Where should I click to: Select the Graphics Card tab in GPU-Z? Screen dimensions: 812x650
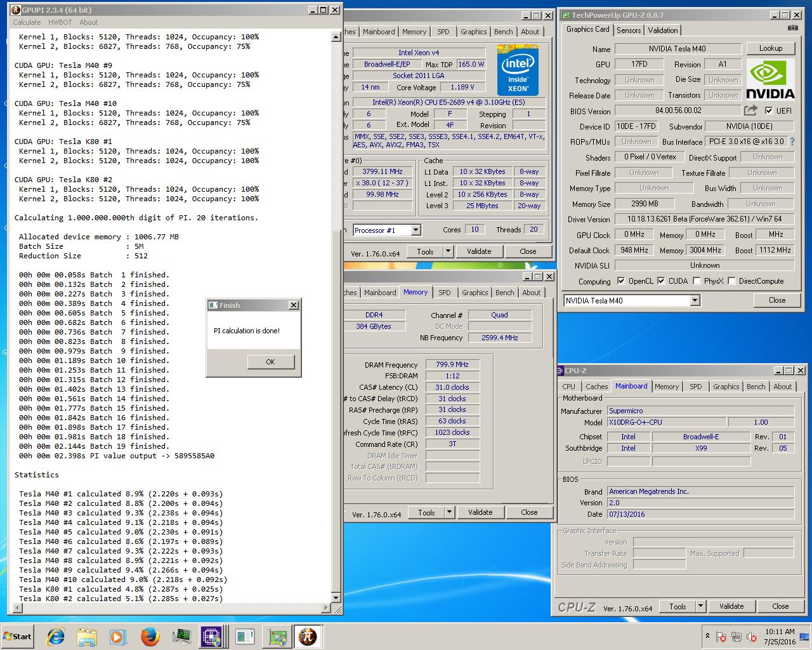(588, 29)
